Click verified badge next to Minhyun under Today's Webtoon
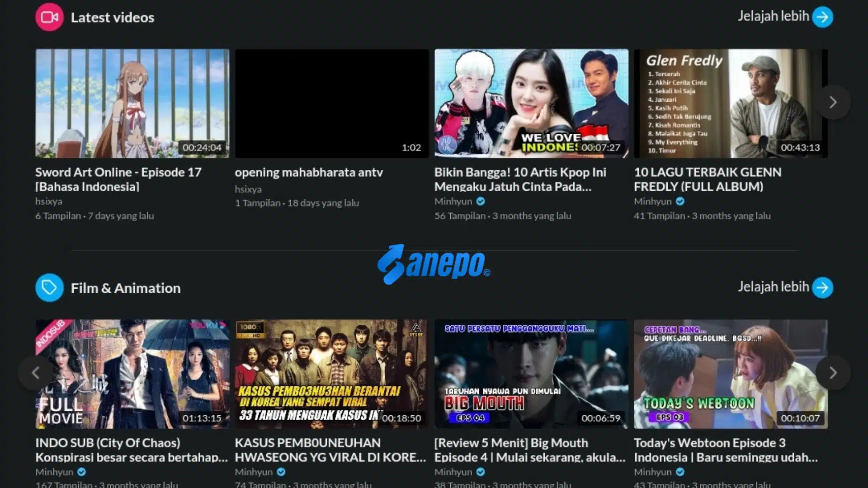 (x=680, y=472)
